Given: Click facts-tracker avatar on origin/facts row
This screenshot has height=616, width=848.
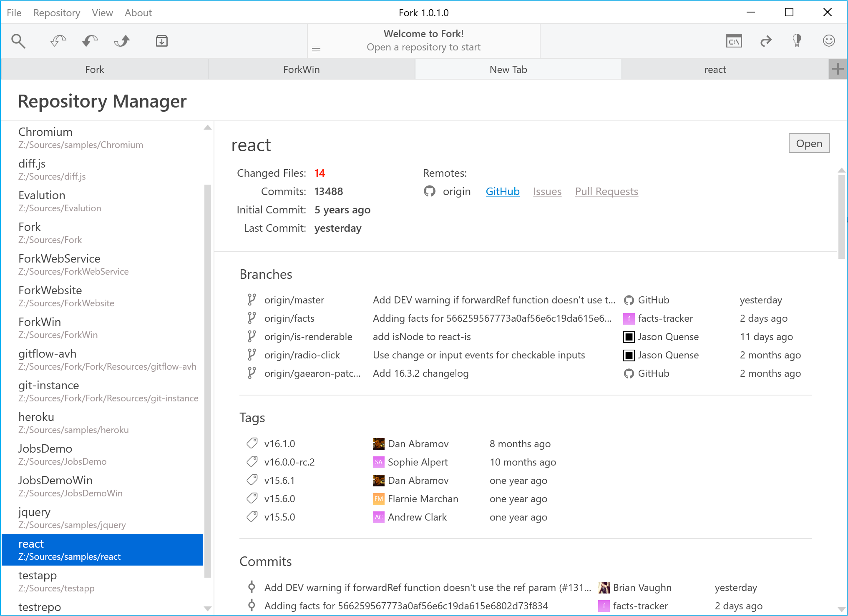Looking at the screenshot, I should (629, 318).
